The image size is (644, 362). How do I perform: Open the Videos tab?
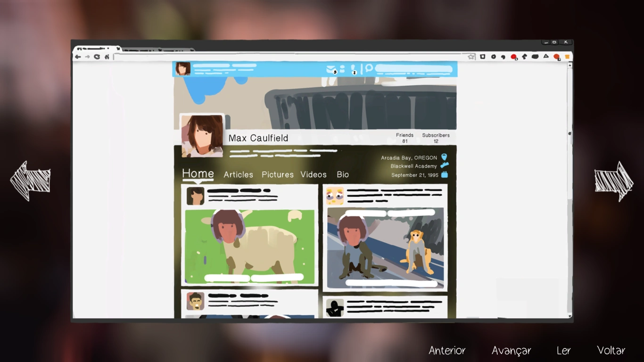click(x=314, y=174)
